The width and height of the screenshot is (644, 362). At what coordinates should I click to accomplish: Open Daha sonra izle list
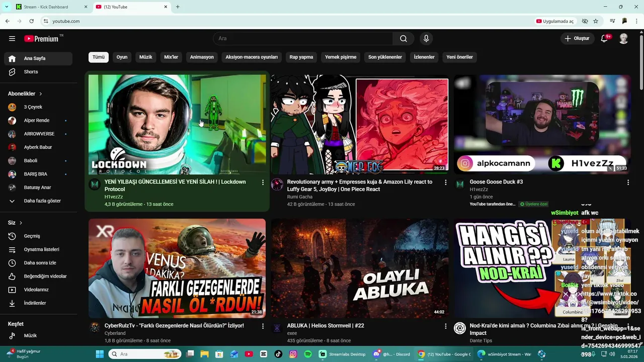pos(38,263)
